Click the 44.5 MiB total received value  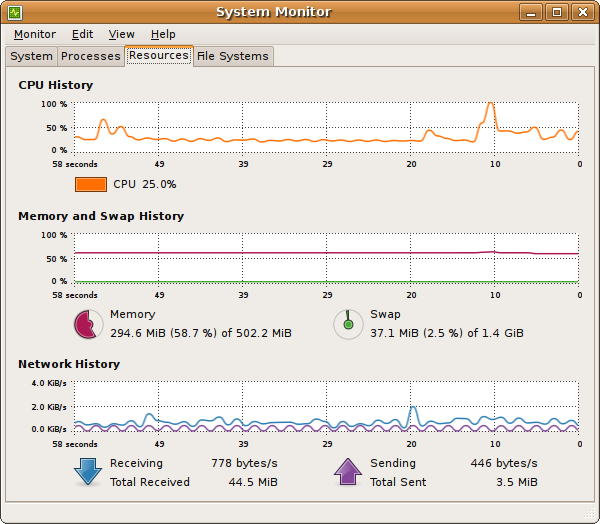click(x=253, y=482)
